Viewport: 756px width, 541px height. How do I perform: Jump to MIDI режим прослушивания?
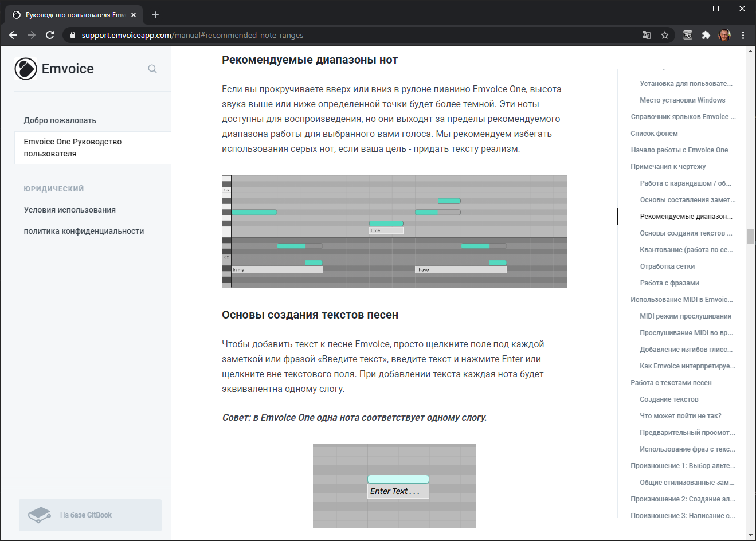(x=686, y=316)
